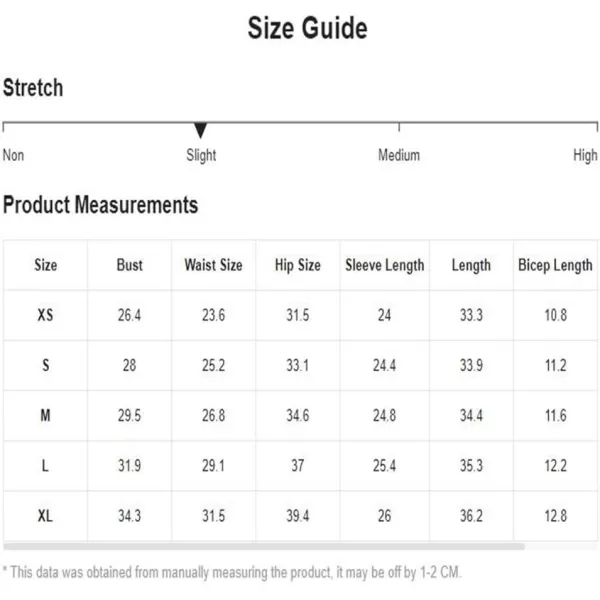Screen dimensions: 600x600
Task: Click the Bicep Length column header
Action: (x=555, y=265)
